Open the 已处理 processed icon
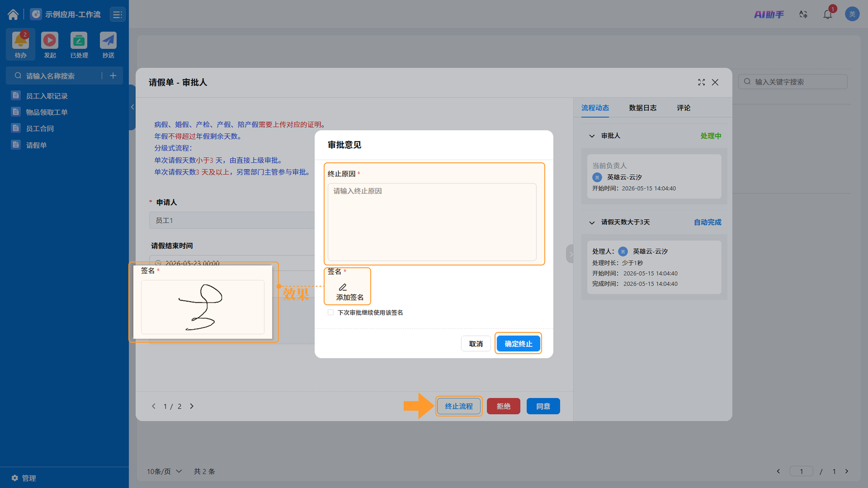 coord(79,40)
